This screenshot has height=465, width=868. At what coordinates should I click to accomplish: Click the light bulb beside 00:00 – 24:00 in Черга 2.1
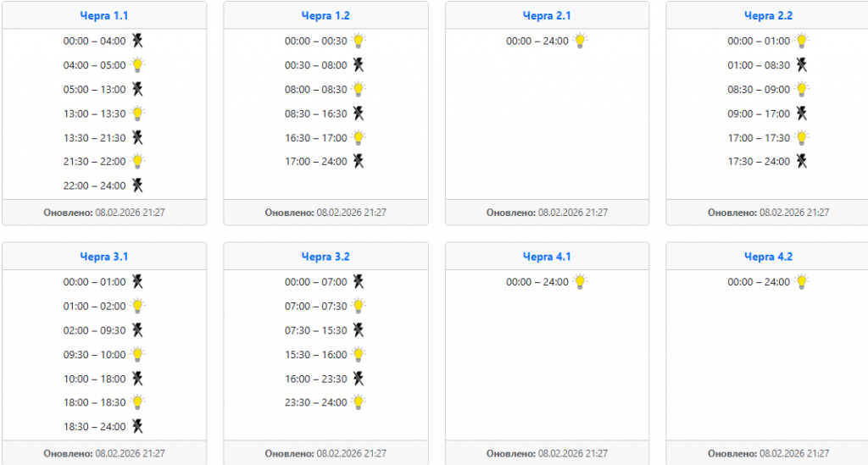point(580,41)
